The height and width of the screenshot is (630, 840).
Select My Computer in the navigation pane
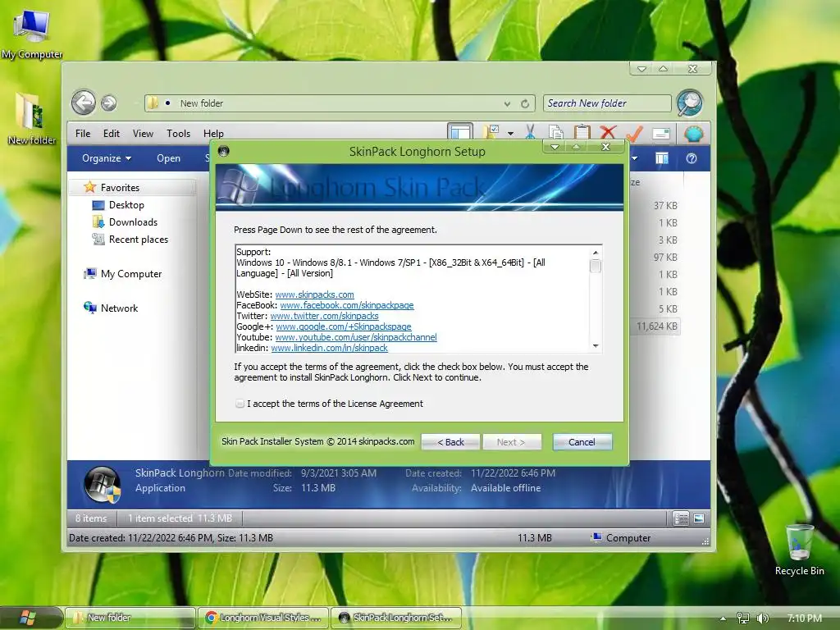coord(122,274)
